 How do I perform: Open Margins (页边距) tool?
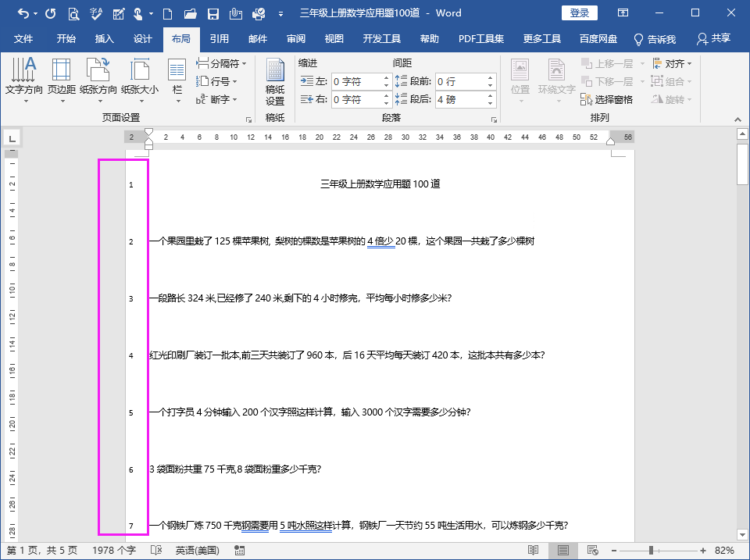pyautogui.click(x=62, y=80)
